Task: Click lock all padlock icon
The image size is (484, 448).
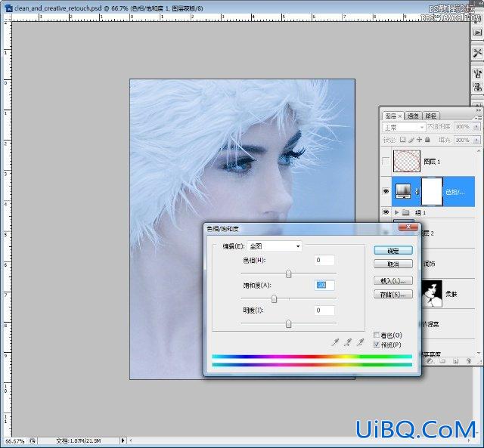Action: pyautogui.click(x=427, y=140)
